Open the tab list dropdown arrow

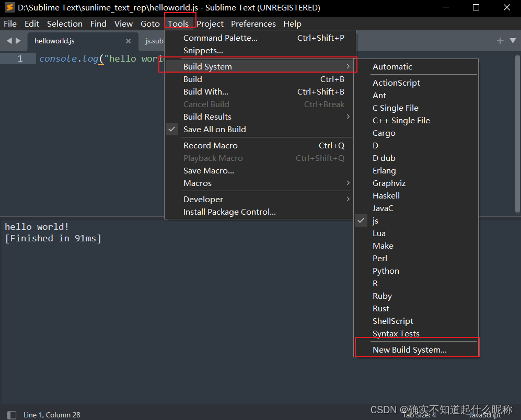point(513,41)
